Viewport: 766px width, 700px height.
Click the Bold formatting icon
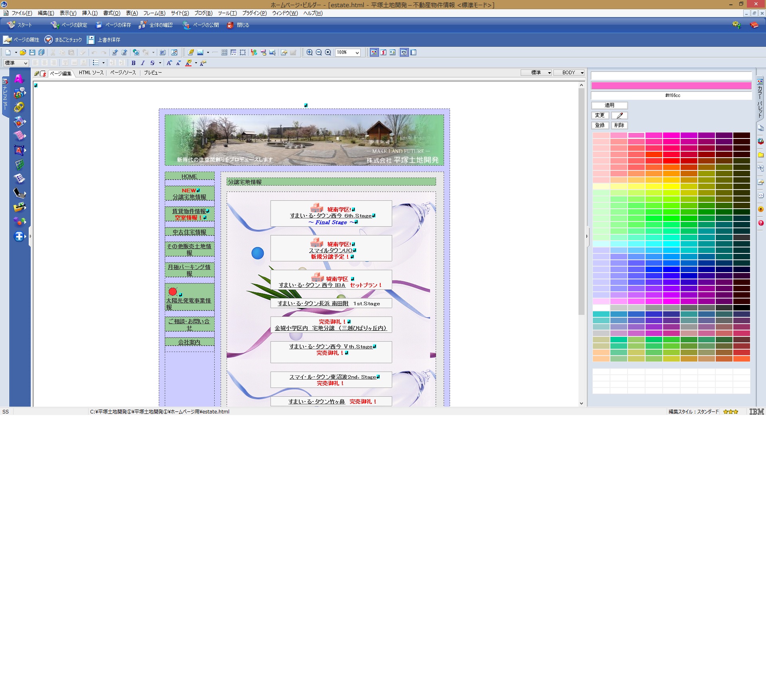click(x=133, y=63)
